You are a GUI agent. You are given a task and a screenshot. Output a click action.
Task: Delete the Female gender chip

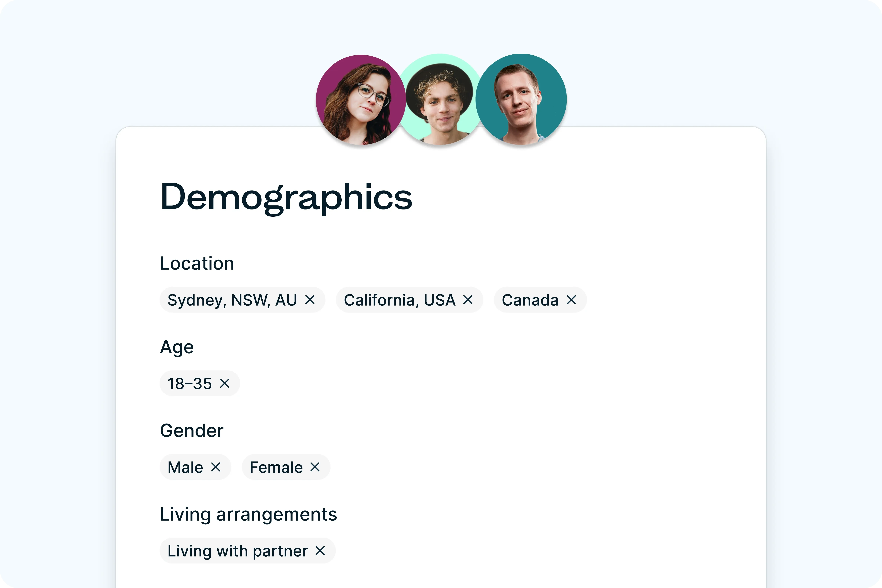pos(315,467)
